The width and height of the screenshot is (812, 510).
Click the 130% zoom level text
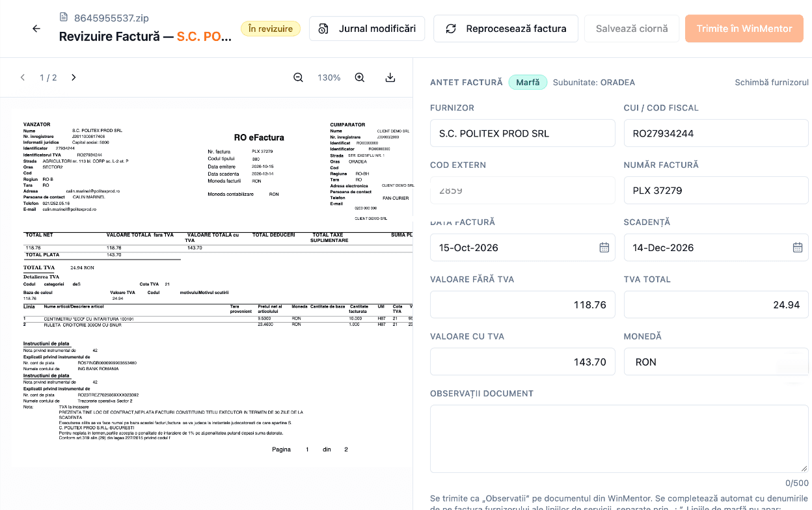329,77
